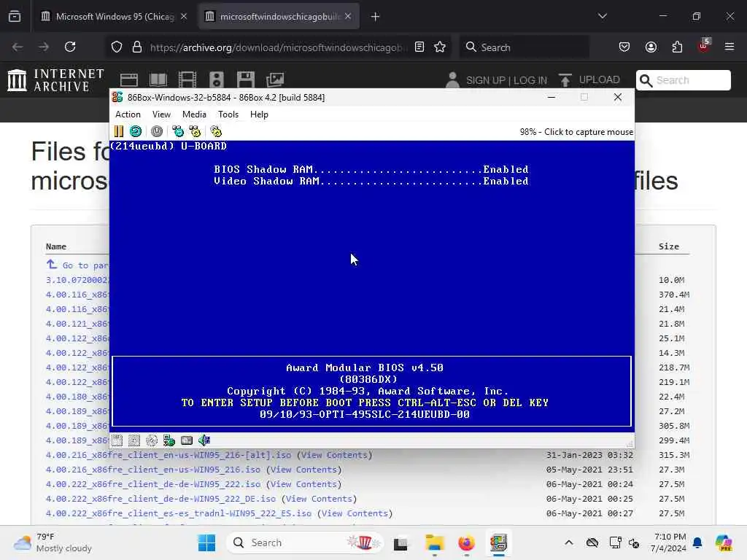This screenshot has width=747, height=560.
Task: Open the Pocket save icon
Action: [x=624, y=47]
